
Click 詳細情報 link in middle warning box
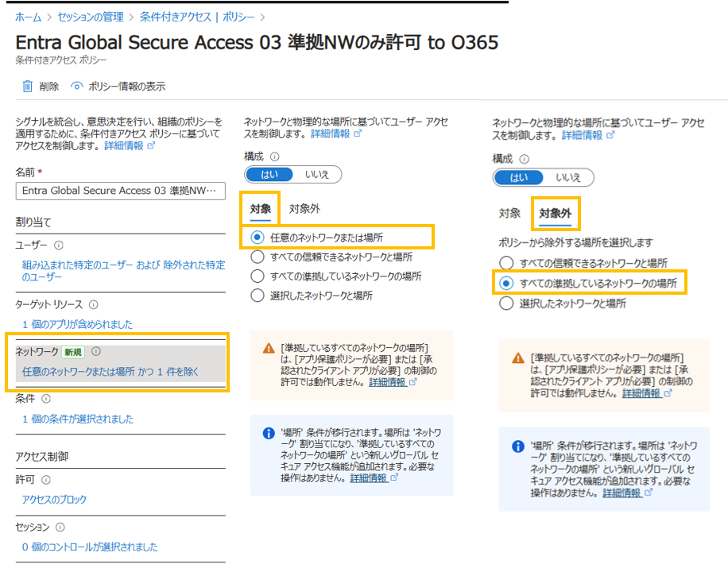tap(388, 382)
